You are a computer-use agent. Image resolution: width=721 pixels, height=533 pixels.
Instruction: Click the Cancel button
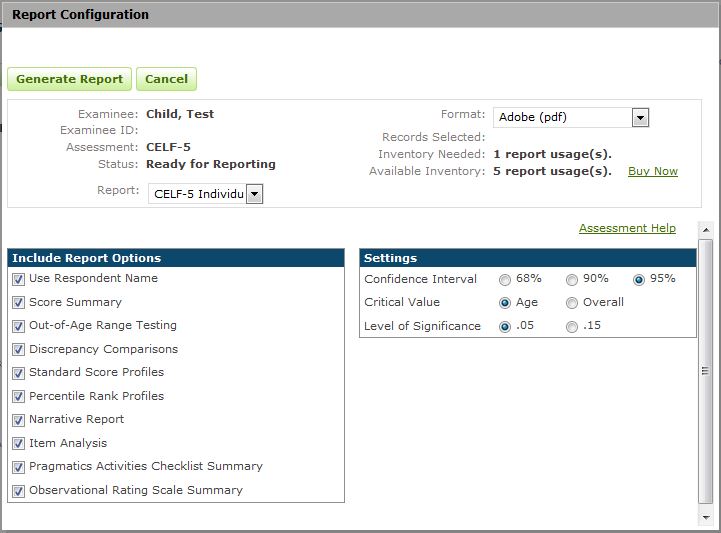tap(166, 79)
